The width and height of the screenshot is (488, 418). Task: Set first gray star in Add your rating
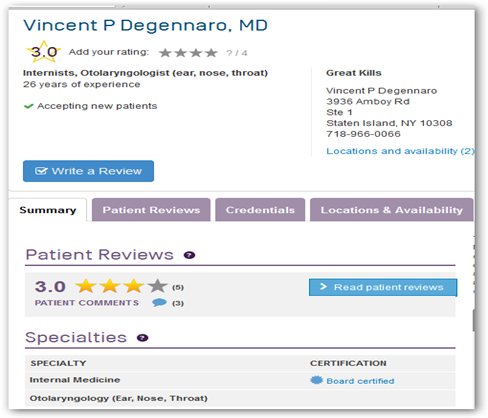click(x=165, y=53)
